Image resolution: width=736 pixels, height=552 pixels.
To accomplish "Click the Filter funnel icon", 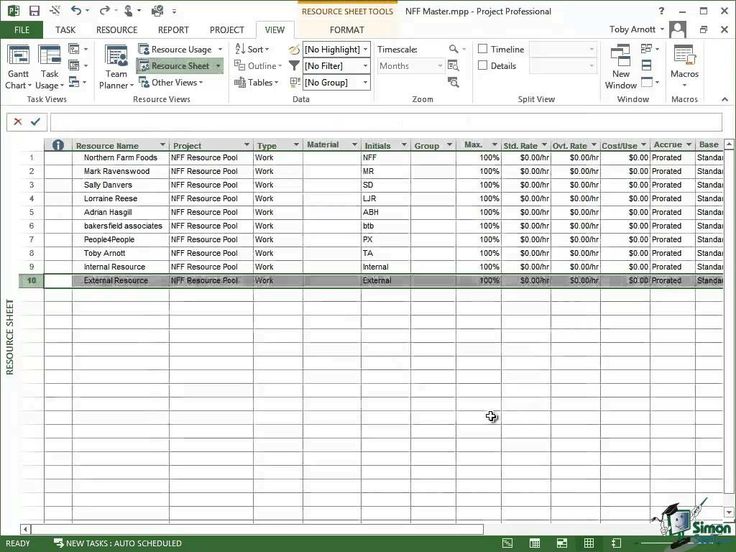I will (x=294, y=66).
